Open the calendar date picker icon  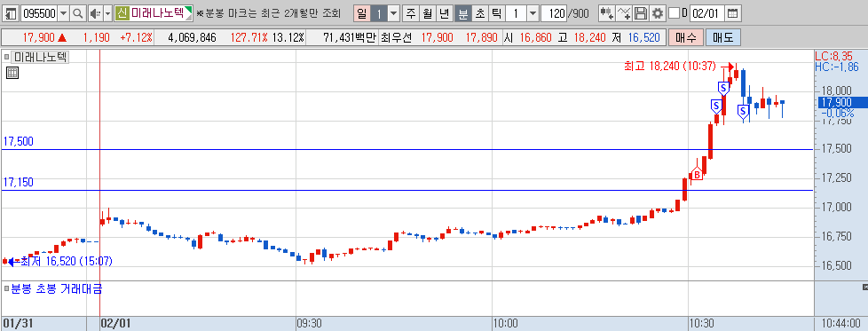732,13
